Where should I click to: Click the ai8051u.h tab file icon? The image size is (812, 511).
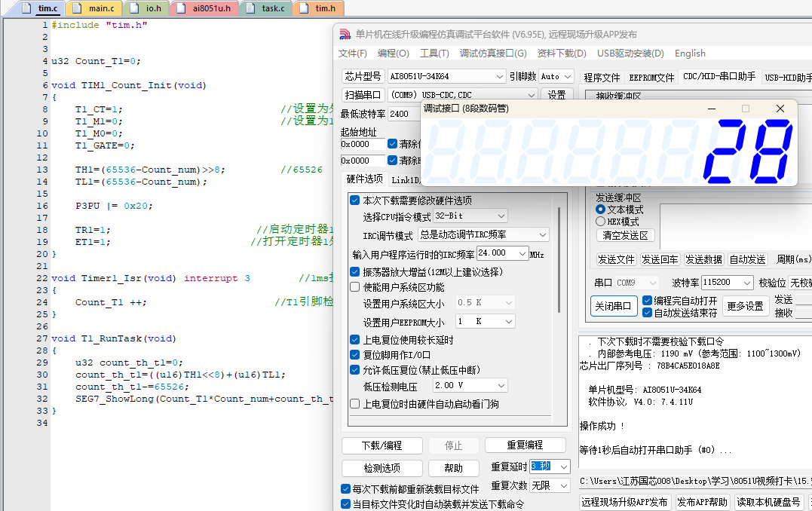(x=181, y=8)
